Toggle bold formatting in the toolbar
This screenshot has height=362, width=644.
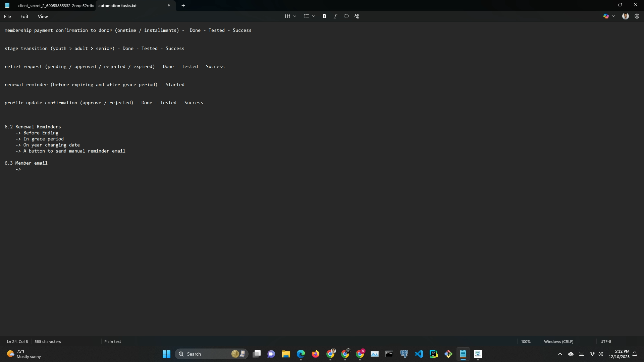(324, 16)
